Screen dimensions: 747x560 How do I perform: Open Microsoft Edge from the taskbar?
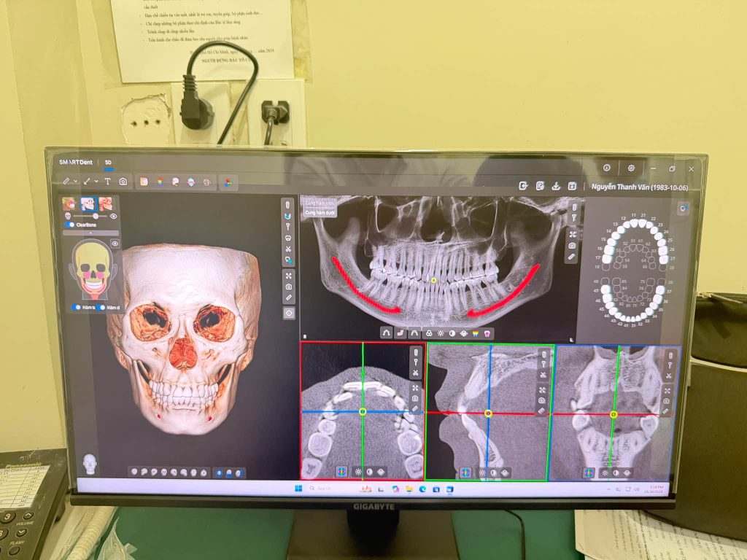click(x=422, y=489)
